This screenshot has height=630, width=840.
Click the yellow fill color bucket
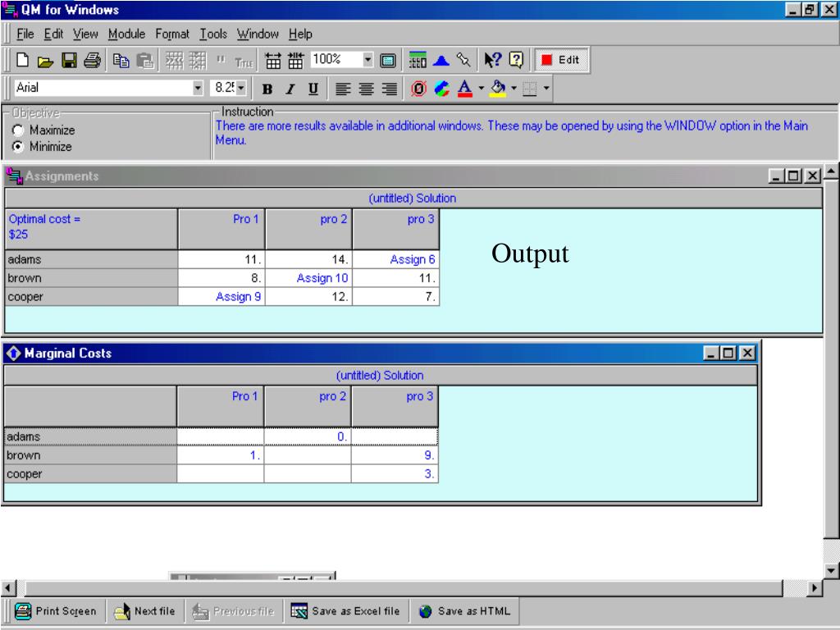pyautogui.click(x=498, y=89)
